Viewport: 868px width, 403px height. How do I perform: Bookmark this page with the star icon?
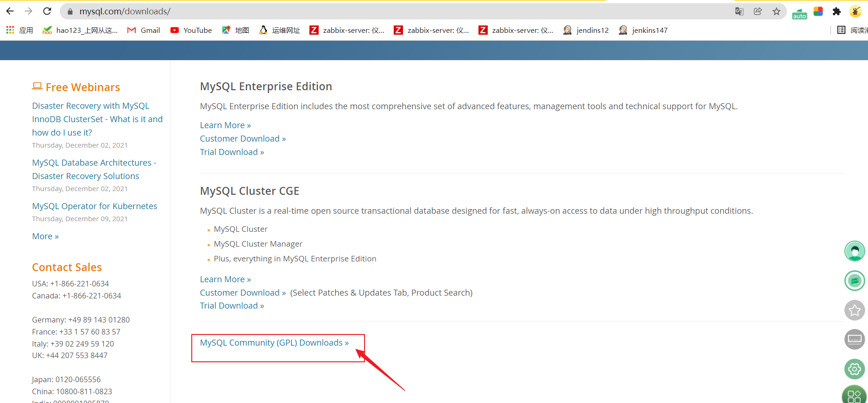[x=776, y=11]
